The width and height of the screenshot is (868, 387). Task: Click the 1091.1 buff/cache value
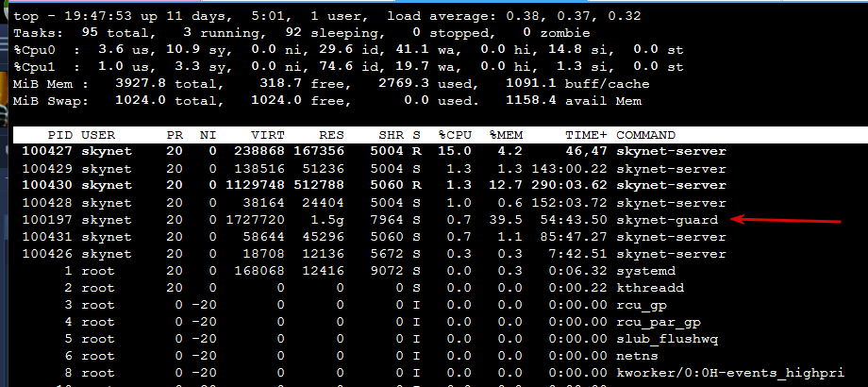pos(531,84)
